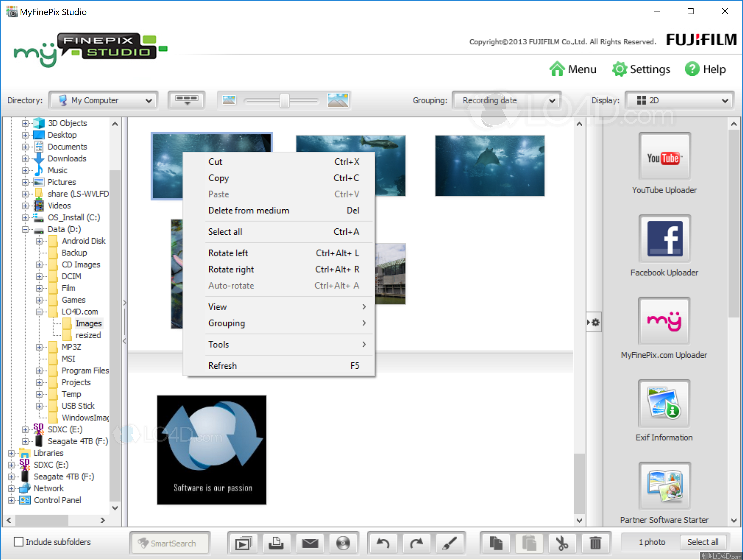Screen dimensions: 743x560
Task: Click the slideshow icon in bottom toolbar
Action: (243, 543)
